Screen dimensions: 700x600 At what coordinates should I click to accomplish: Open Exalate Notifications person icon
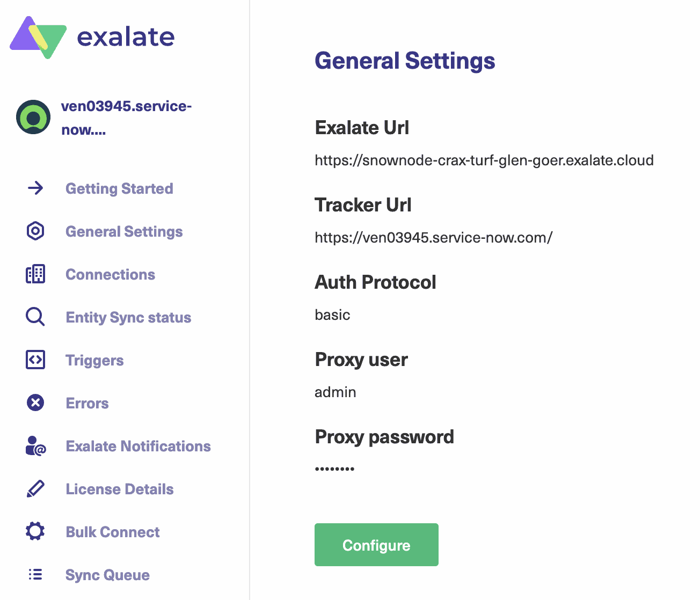click(35, 446)
